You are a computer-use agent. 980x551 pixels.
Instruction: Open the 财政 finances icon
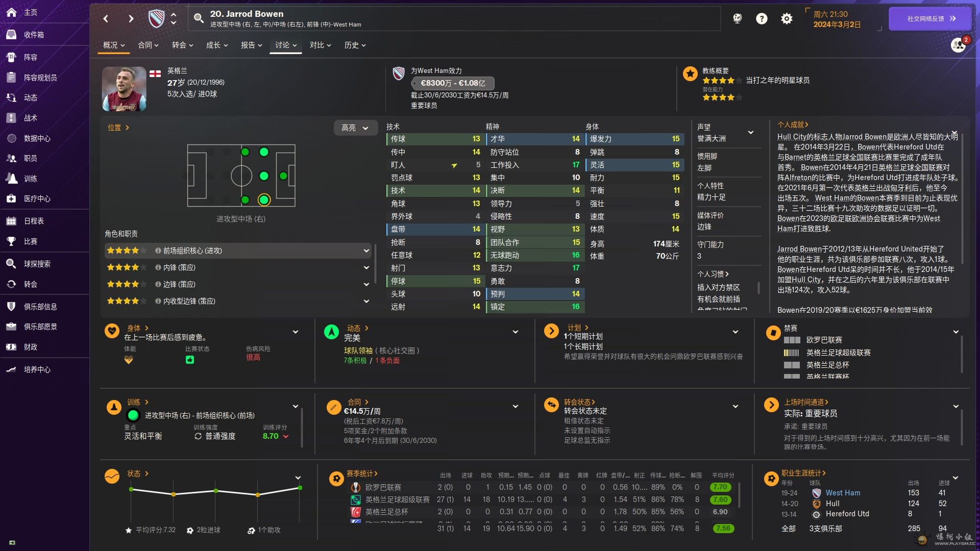pos(11,347)
